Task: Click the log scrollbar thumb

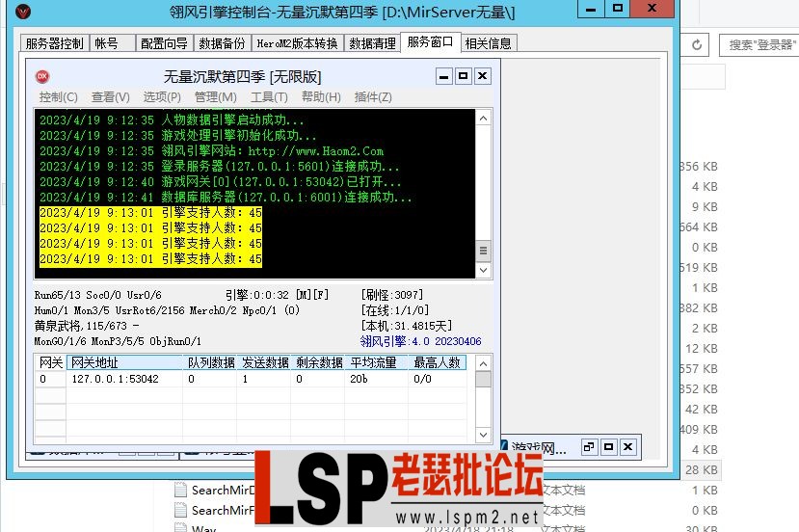Action: [x=484, y=251]
